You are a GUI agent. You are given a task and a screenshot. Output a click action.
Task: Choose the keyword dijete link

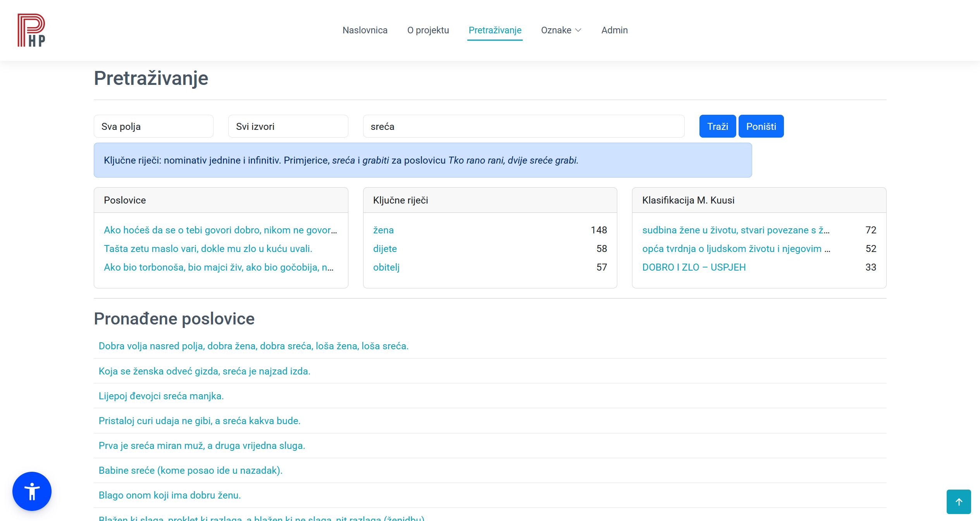tap(385, 249)
